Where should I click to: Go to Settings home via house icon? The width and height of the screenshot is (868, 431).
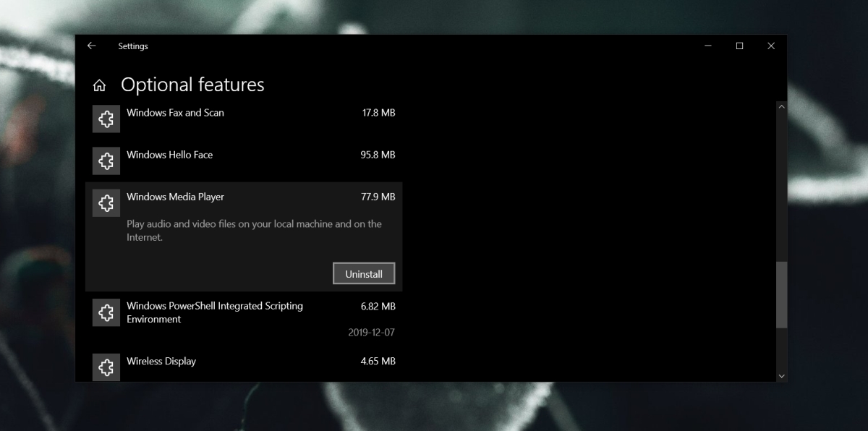click(99, 85)
